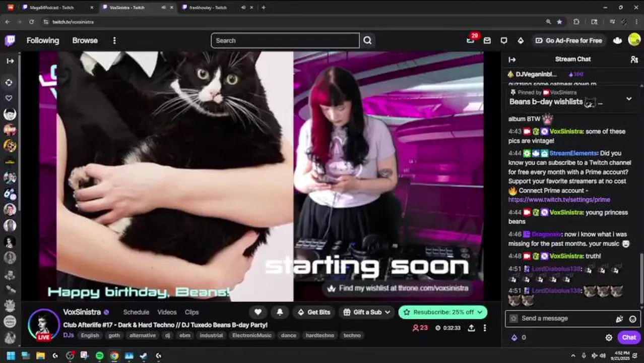Viewport: 644px width, 363px height.
Task: Open notifications with the 29 badge
Action: 471,40
